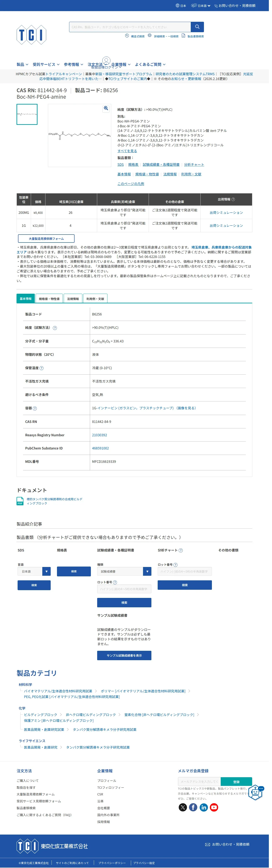Viewport: 272px width, 868px height.
Task: Switch to the 利用例・文献 tab
Action: (96, 302)
